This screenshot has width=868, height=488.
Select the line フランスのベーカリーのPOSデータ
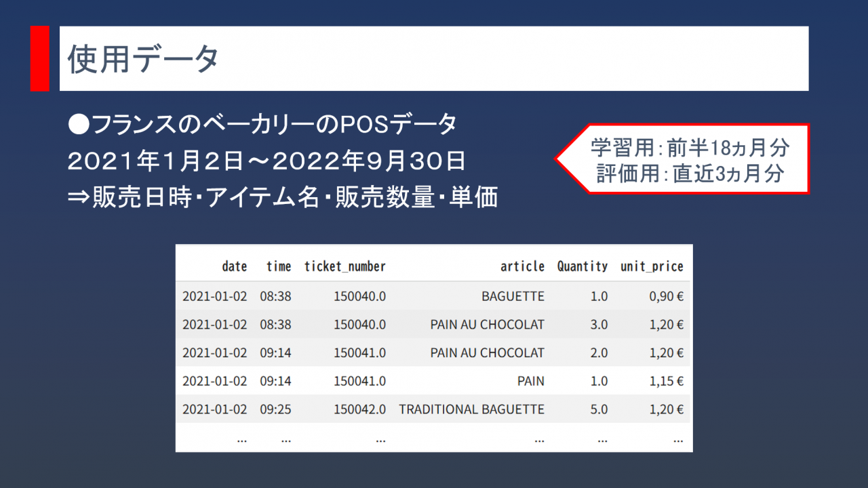pyautogui.click(x=263, y=125)
